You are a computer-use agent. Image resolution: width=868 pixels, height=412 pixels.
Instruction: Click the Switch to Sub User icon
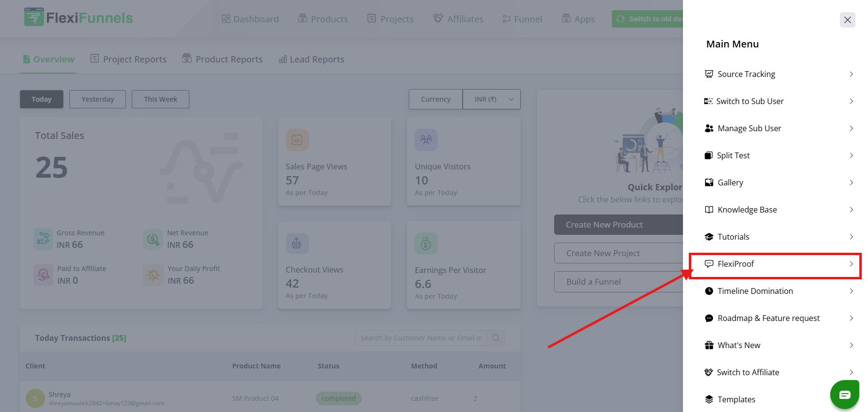(708, 101)
